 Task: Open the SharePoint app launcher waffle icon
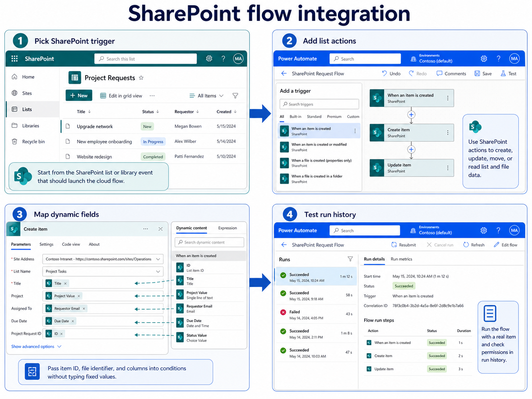[14, 59]
